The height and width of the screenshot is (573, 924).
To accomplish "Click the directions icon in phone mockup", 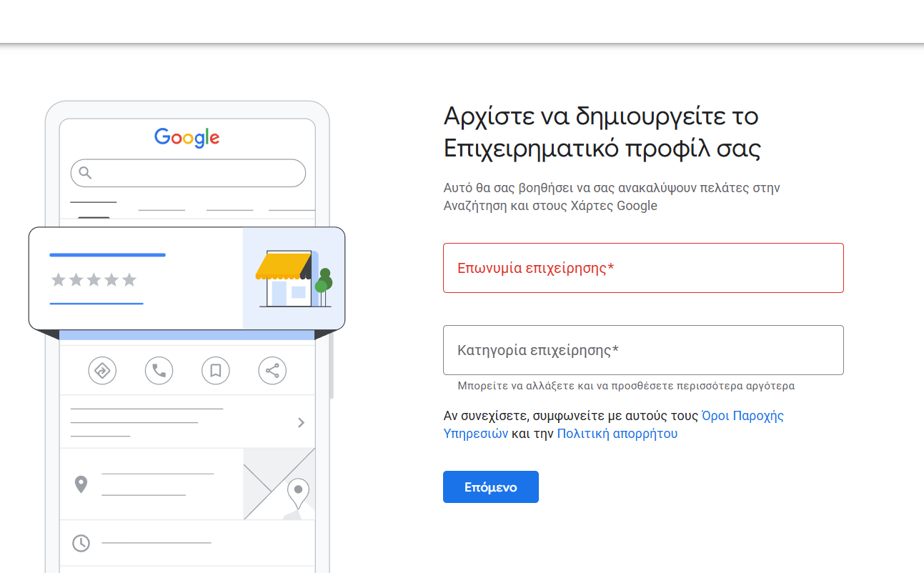I will point(102,370).
